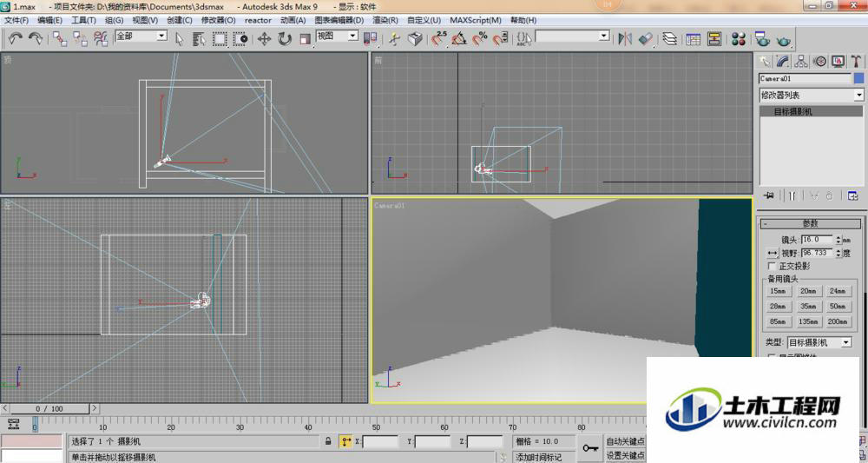The width and height of the screenshot is (868, 463).
Task: Open Material Editor spheres icon
Action: point(739,39)
